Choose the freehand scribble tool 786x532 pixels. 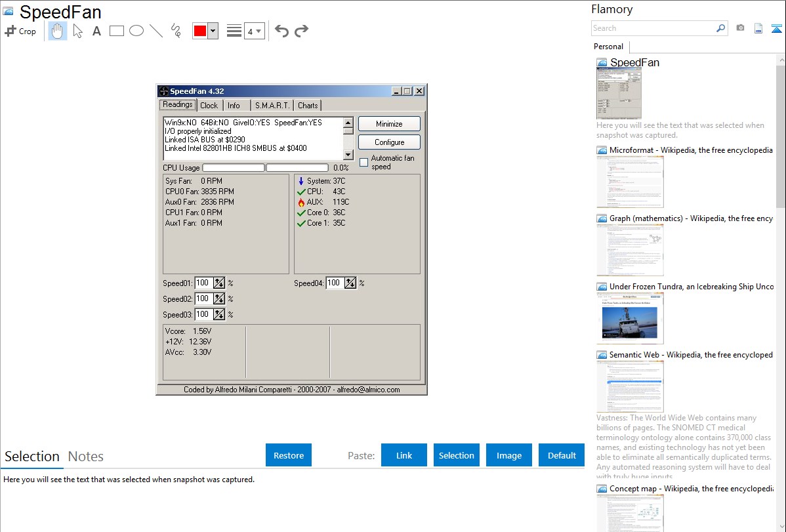tap(176, 31)
